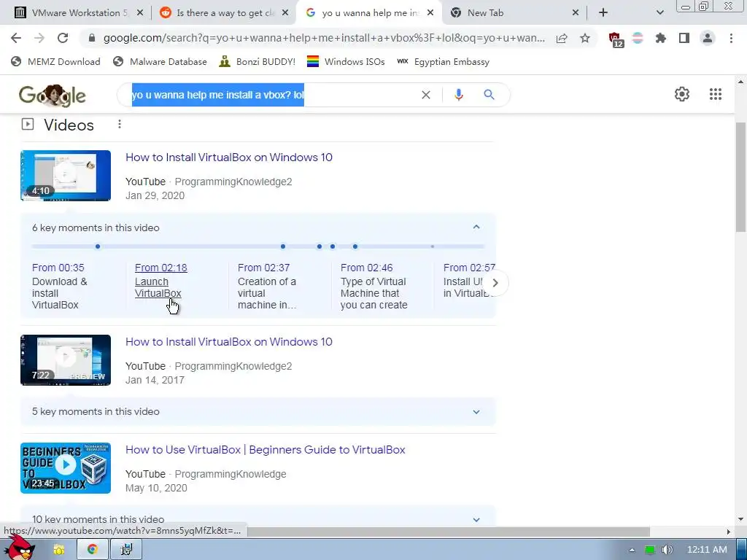Play the 23:45 Beginners Guide thumbnail
The width and height of the screenshot is (747, 560).
(x=66, y=468)
